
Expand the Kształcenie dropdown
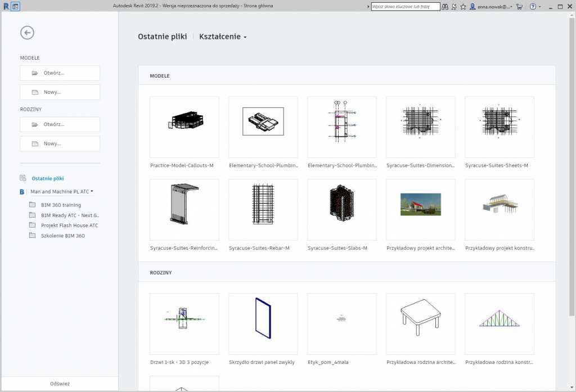pos(223,37)
